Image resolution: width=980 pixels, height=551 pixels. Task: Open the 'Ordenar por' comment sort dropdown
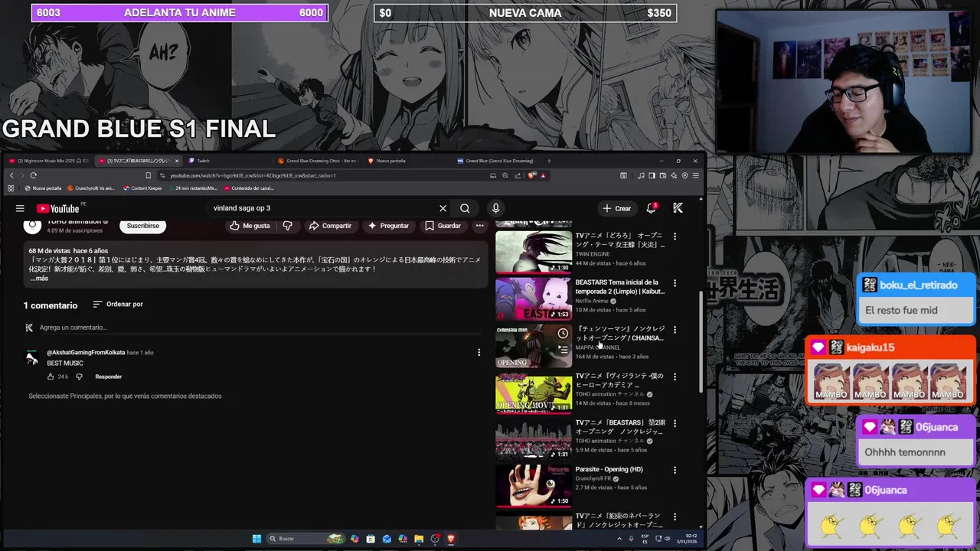point(118,305)
